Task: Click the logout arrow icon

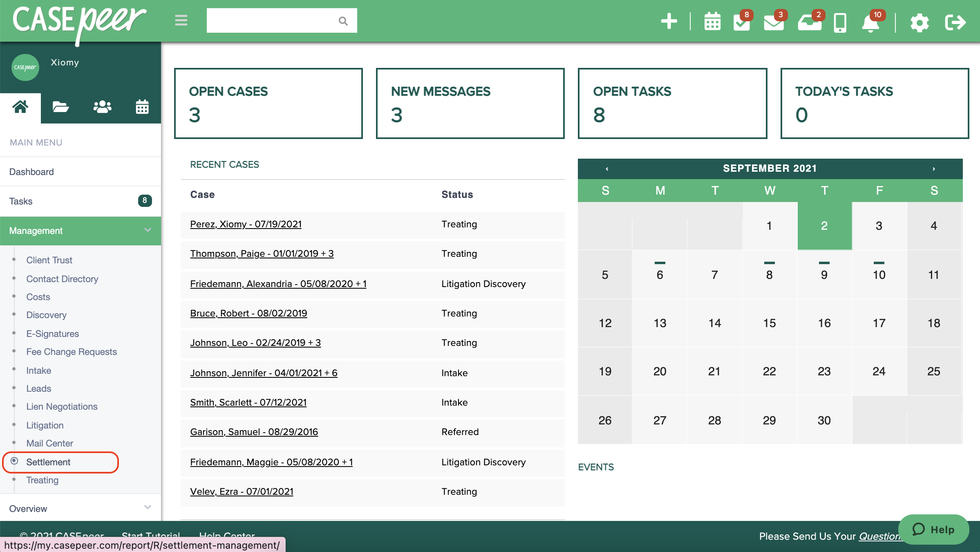Action: (x=955, y=22)
